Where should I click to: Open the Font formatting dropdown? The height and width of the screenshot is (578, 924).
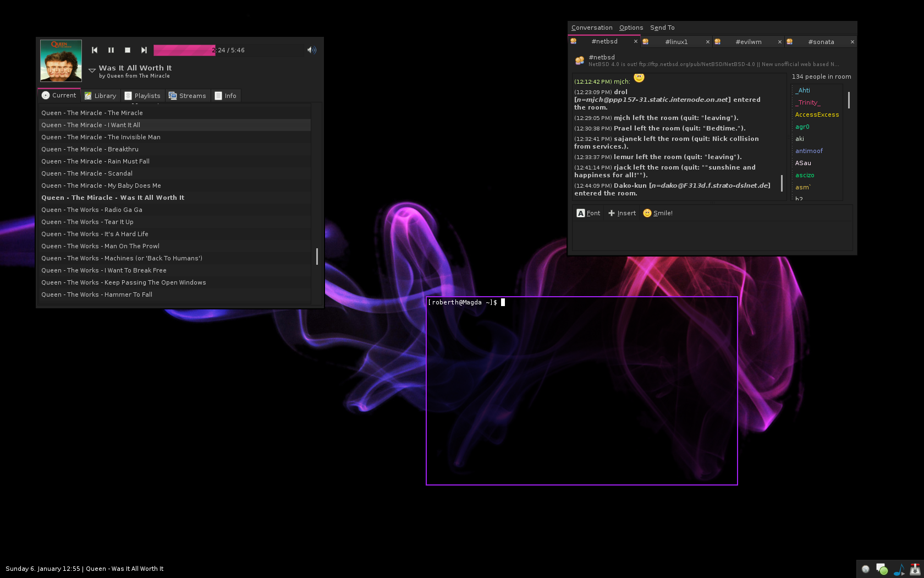tap(588, 213)
